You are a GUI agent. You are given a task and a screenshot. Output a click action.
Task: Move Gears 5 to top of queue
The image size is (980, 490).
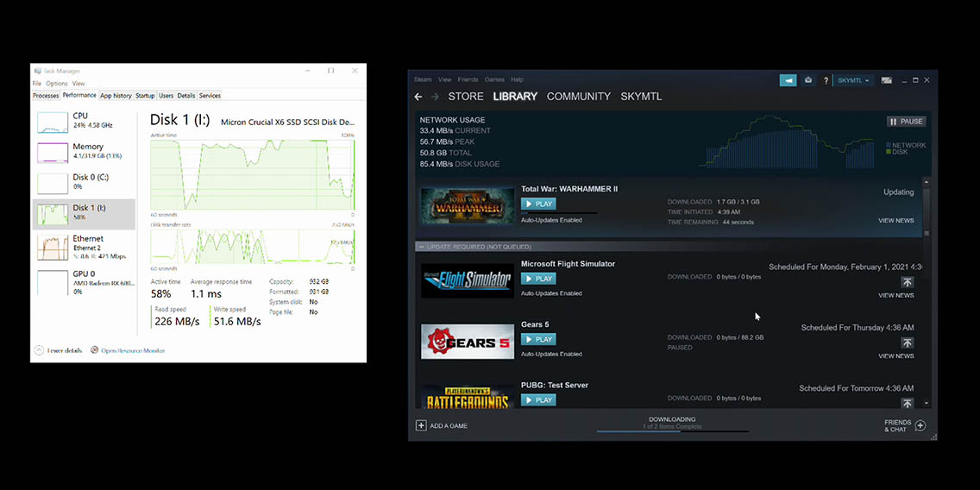click(x=907, y=343)
